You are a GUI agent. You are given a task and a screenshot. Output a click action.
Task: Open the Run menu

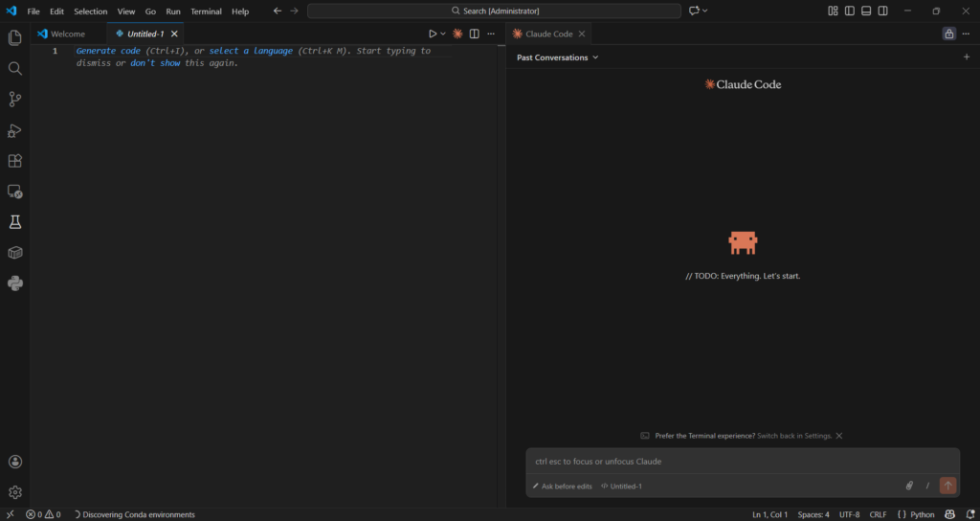[173, 11]
